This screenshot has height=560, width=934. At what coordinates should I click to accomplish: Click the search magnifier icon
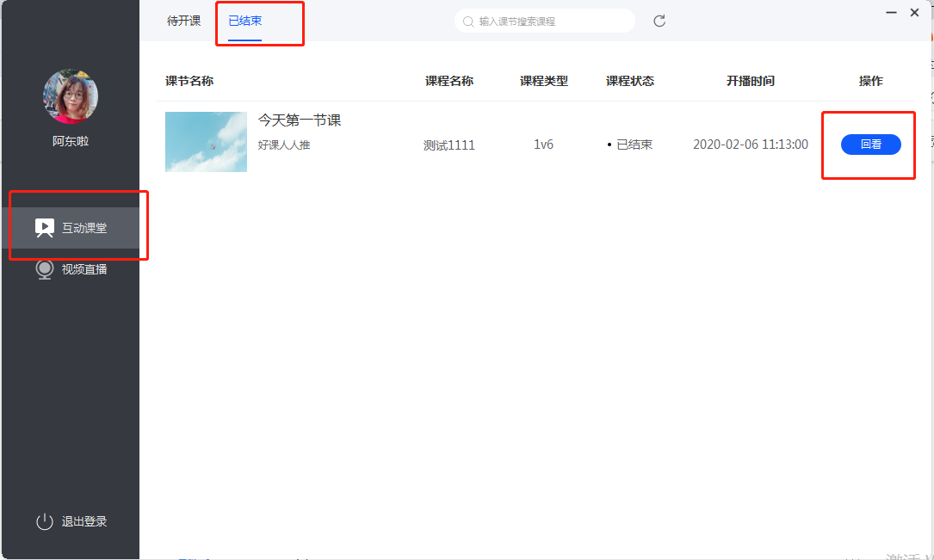coord(468,22)
